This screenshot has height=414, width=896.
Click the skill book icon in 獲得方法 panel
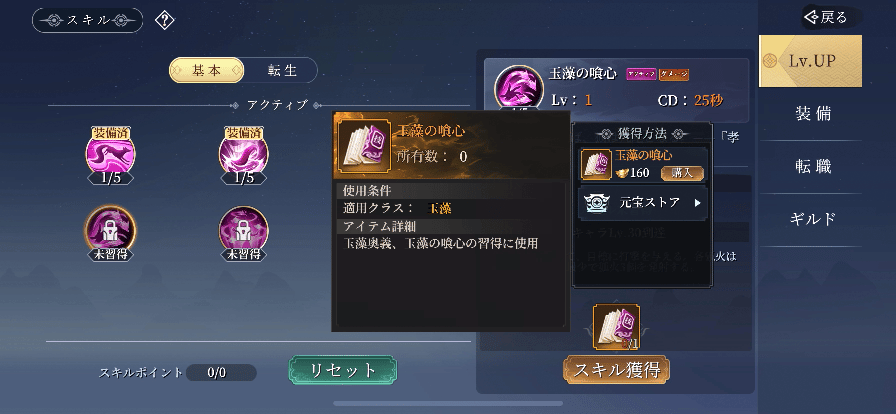(x=597, y=165)
